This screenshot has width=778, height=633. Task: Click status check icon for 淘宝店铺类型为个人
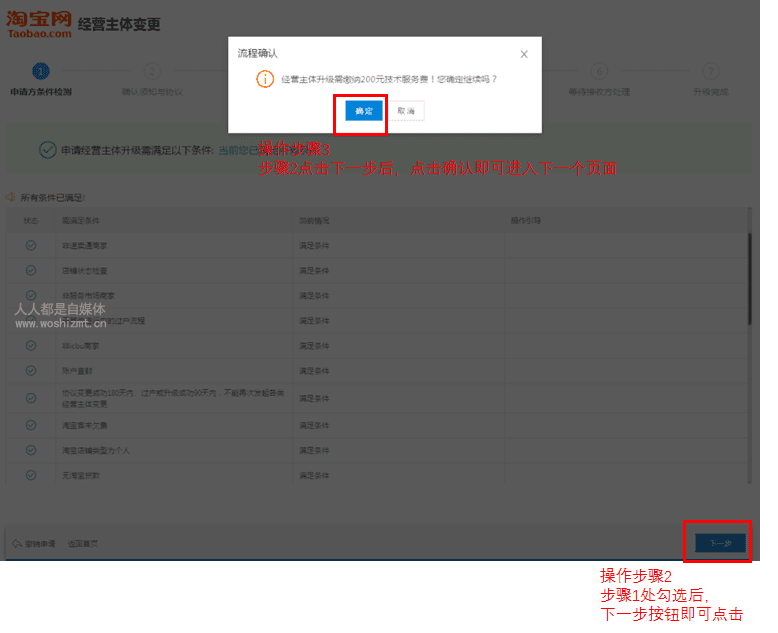tap(31, 450)
